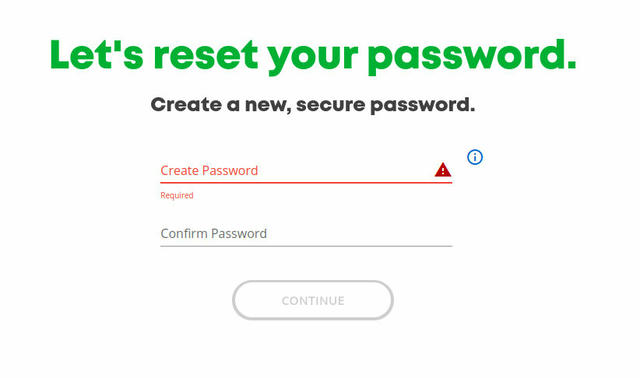Screen dimensions: 640x378
Task: Click the green reset password heading
Action: point(313,56)
